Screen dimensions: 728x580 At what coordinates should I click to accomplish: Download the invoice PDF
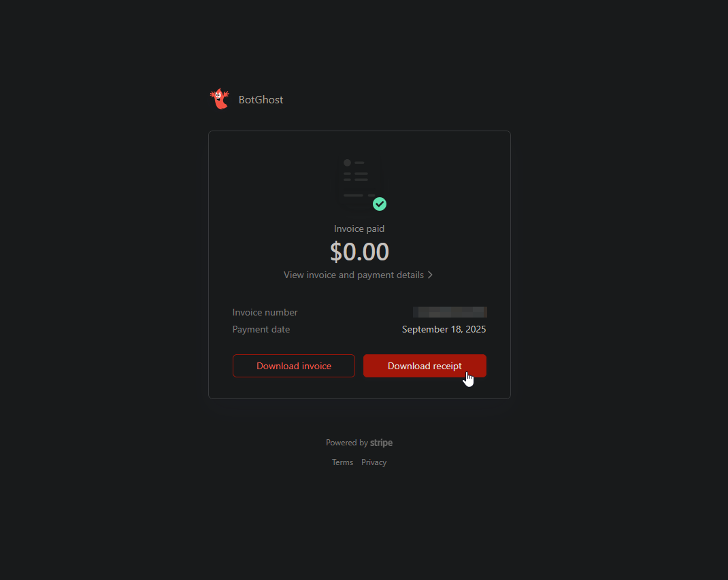coord(294,366)
